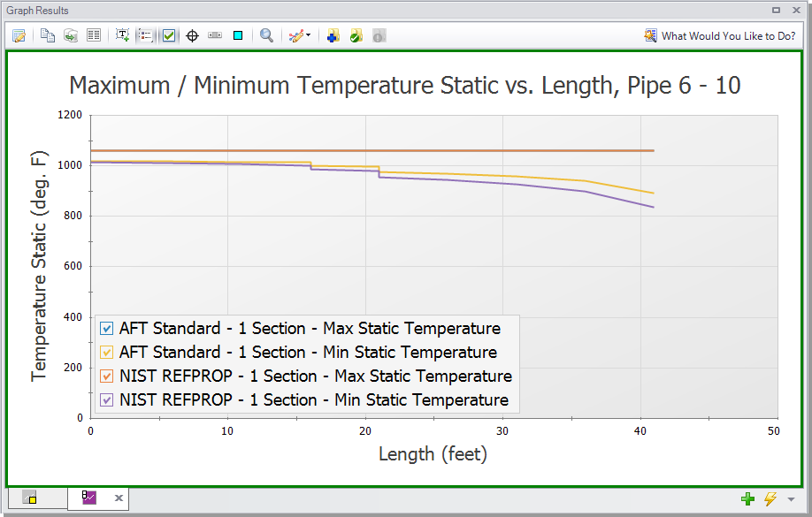Screen dimensions: 812x517
Task: Click the measurement tool icon
Action: coord(214,35)
